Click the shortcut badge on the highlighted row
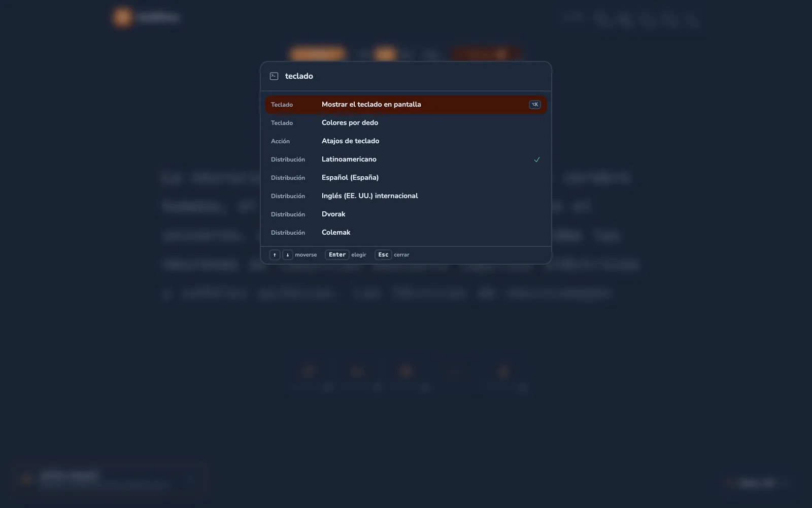This screenshot has width=812, height=508. coord(535,105)
